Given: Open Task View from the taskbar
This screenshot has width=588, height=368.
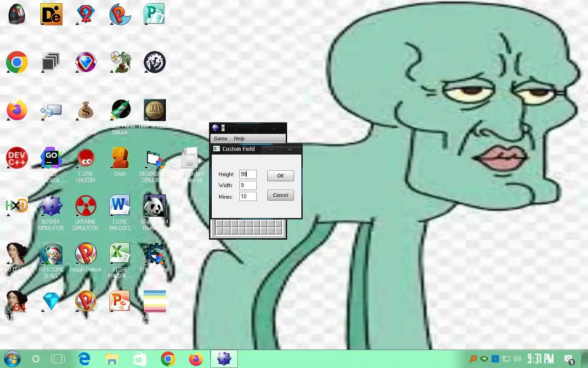Looking at the screenshot, I should click(58, 359).
